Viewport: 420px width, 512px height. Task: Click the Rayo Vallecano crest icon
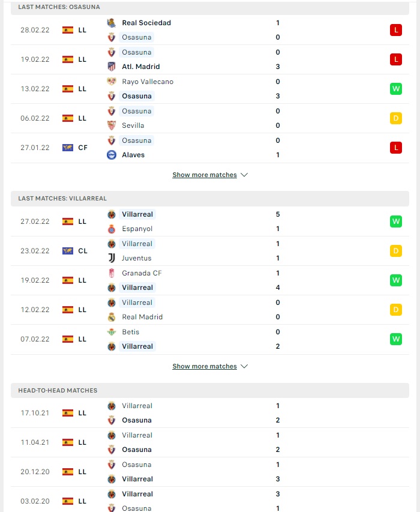click(x=111, y=82)
